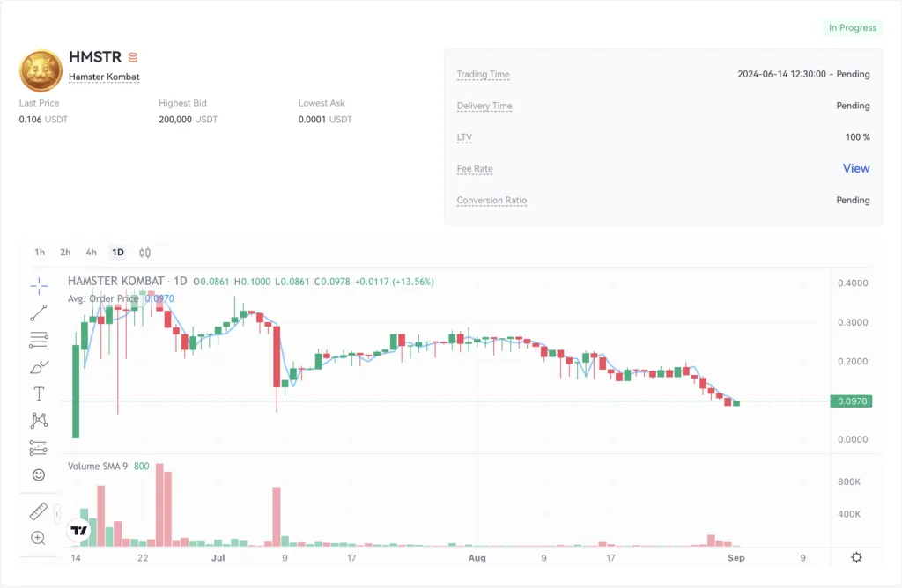This screenshot has height=588, width=902.
Task: Open the emoji icons picker
Action: pyautogui.click(x=39, y=474)
